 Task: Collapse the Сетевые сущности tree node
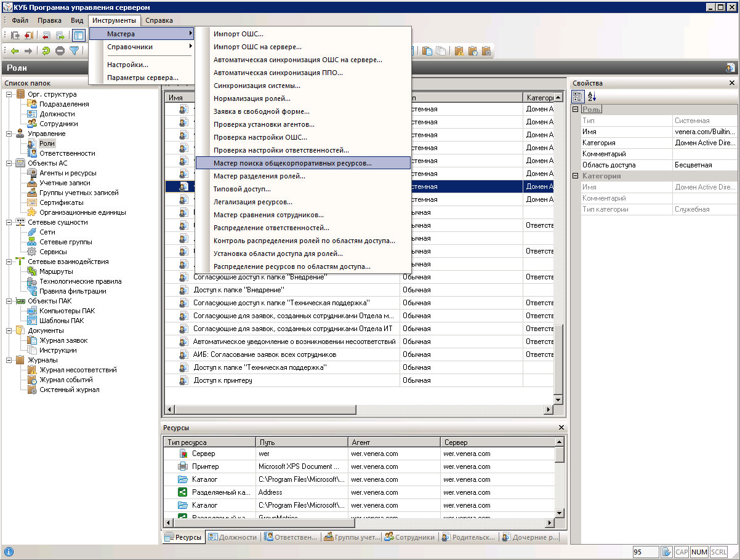(9, 222)
